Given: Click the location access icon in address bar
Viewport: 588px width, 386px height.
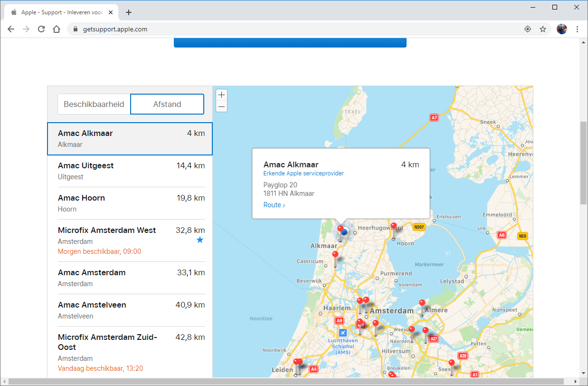Looking at the screenshot, I should [x=527, y=29].
